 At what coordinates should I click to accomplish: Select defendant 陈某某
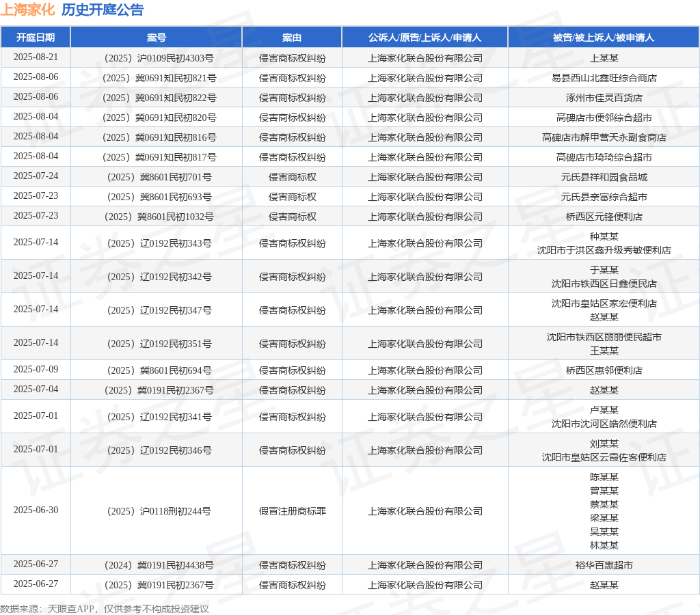tap(604, 477)
